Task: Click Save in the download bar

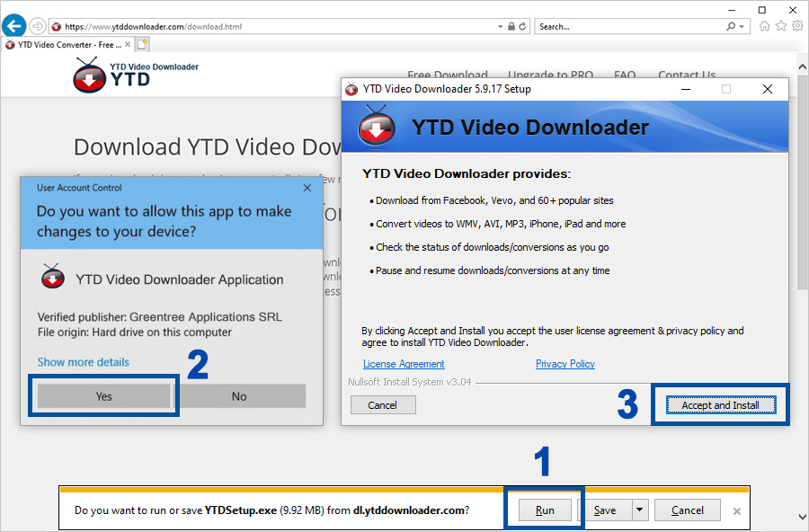Action: (605, 510)
